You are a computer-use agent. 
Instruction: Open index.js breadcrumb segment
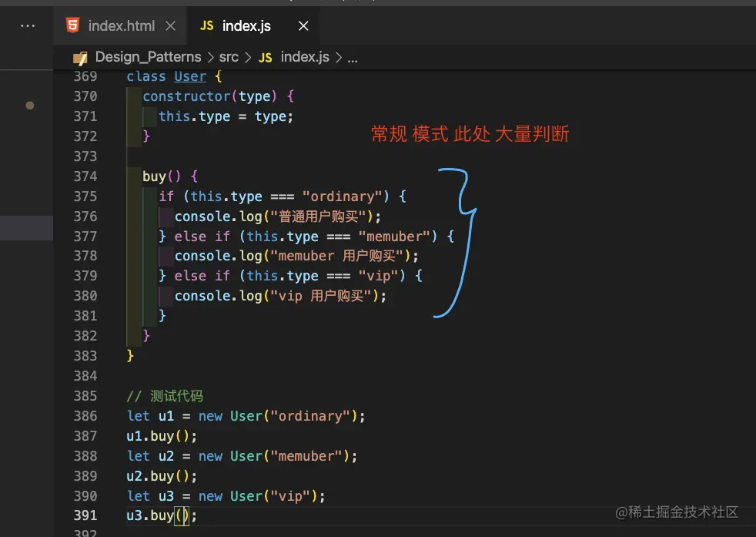[x=305, y=57]
